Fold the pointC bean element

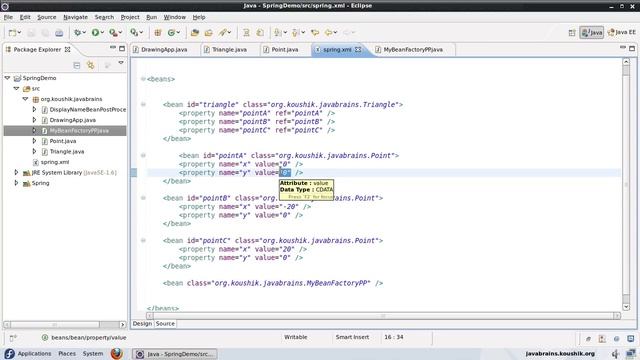(x=143, y=240)
